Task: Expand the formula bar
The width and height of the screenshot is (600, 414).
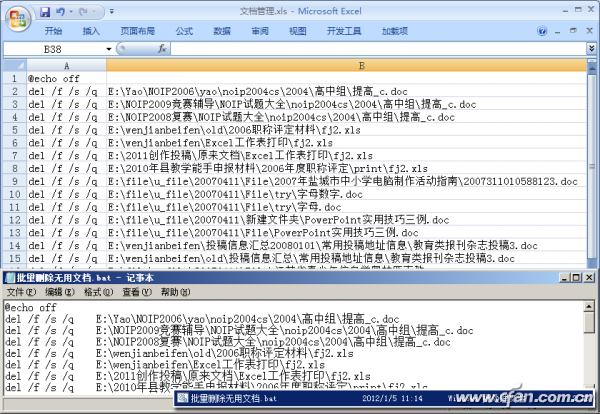Action: click(592, 48)
